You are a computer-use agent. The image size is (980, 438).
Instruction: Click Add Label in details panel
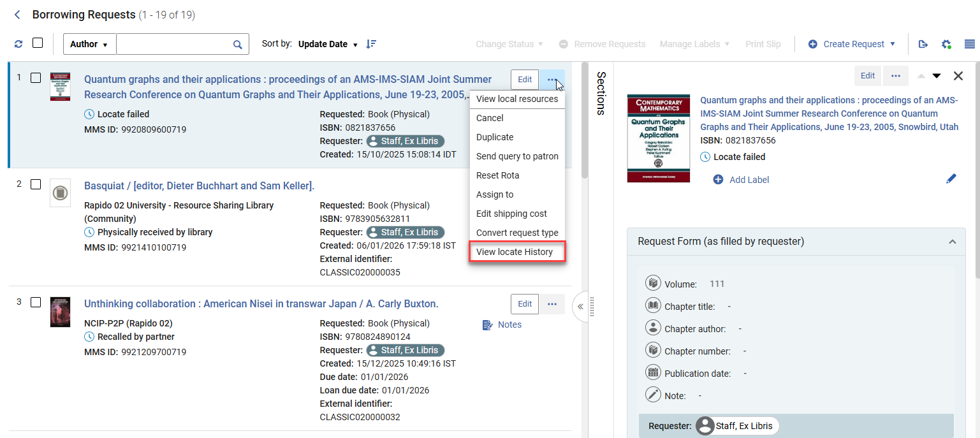pos(741,180)
